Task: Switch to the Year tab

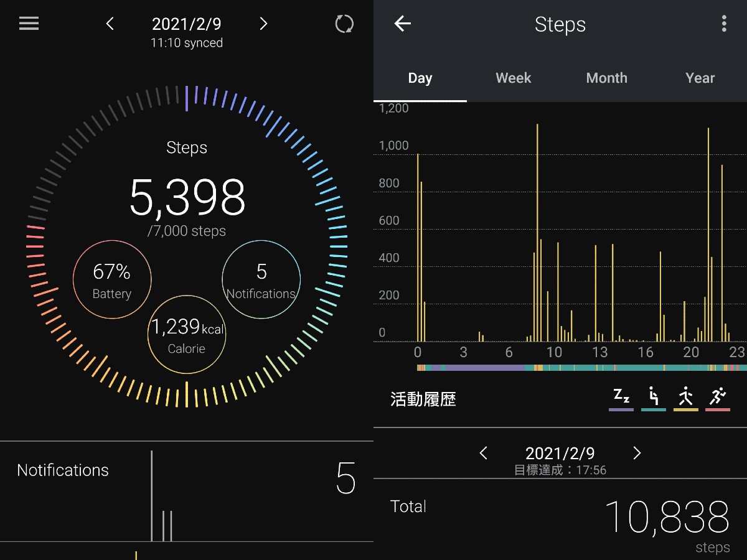Action: 700,78
